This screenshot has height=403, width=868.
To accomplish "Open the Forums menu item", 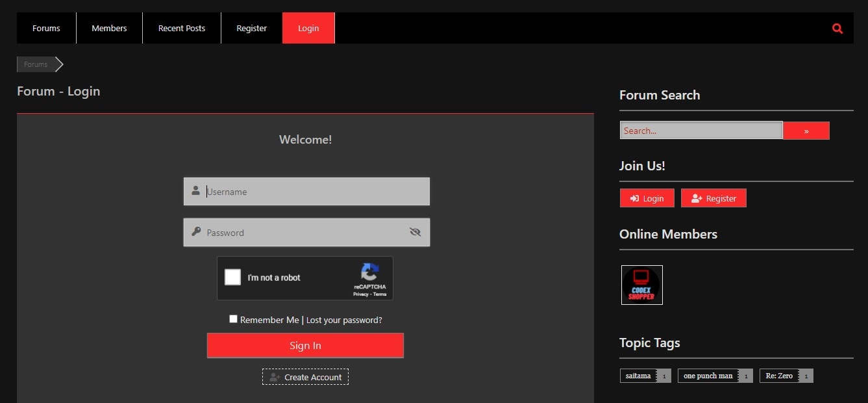I will click(45, 28).
